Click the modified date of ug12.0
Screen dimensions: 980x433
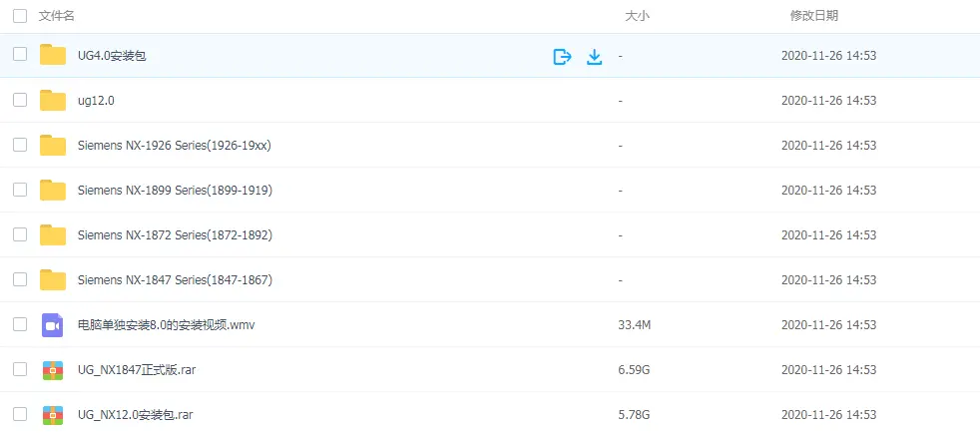[x=828, y=101]
